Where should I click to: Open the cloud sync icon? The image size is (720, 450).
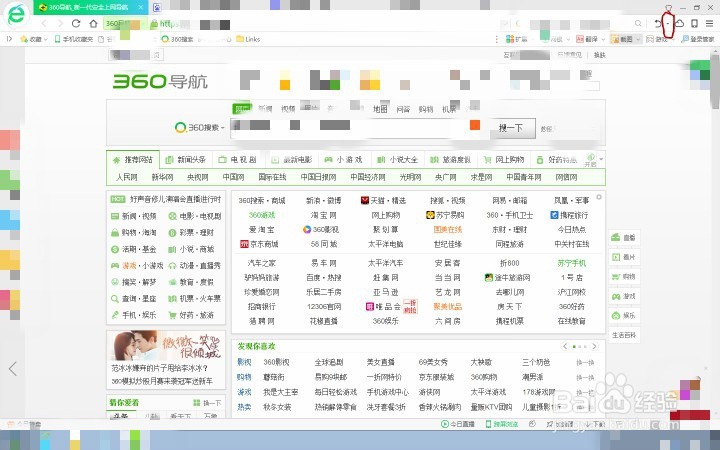680,23
